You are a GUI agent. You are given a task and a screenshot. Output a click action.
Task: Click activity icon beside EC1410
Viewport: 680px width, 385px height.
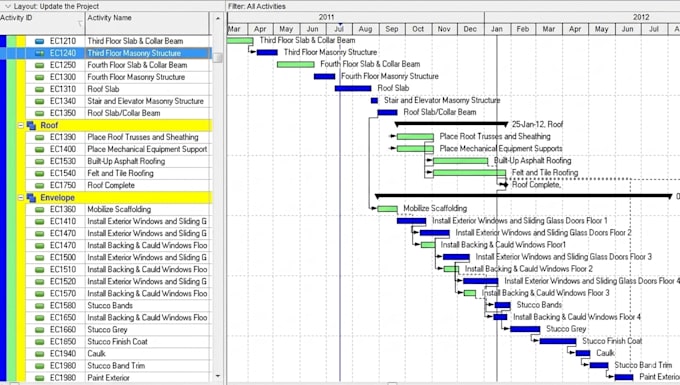tap(39, 222)
